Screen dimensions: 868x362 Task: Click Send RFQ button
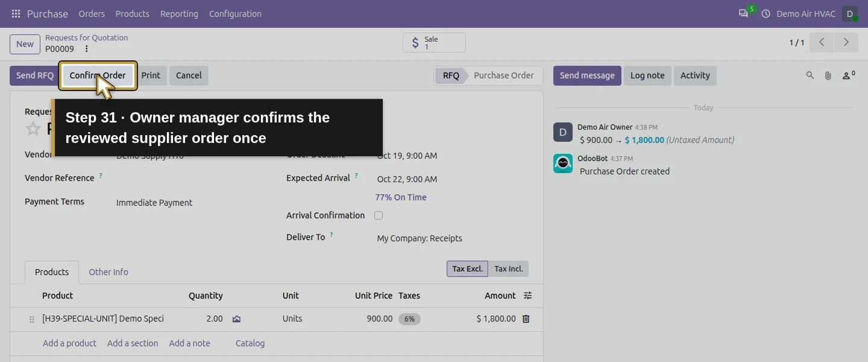(x=35, y=75)
